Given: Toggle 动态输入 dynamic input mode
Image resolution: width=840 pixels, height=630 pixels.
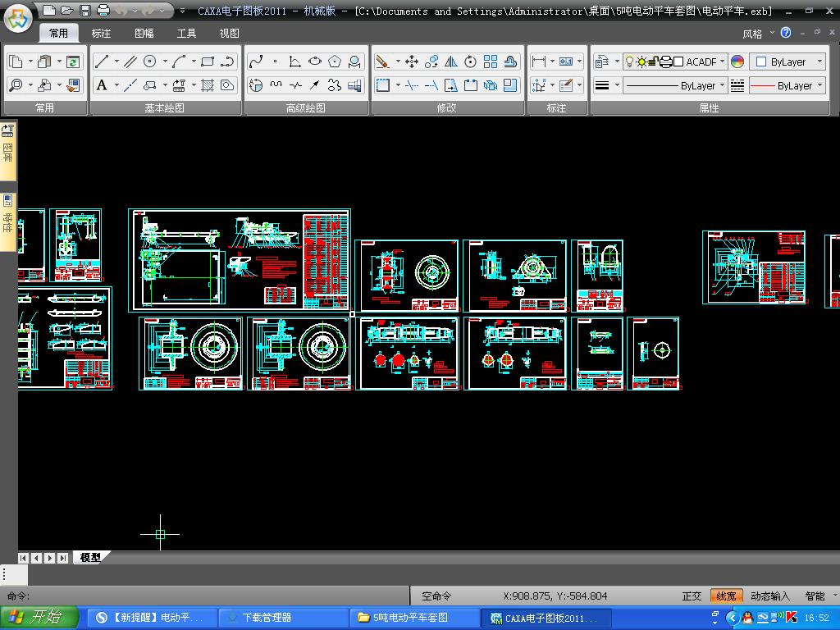Looking at the screenshot, I should 770,596.
